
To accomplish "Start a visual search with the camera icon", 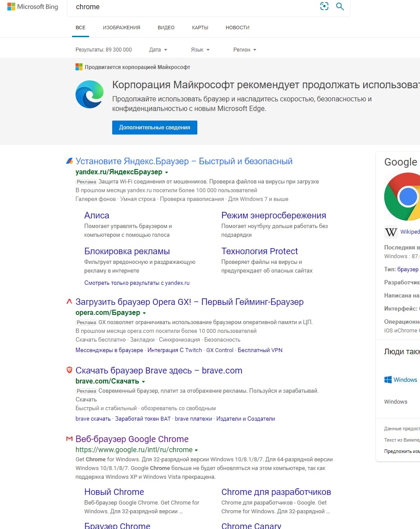I will (324, 7).
